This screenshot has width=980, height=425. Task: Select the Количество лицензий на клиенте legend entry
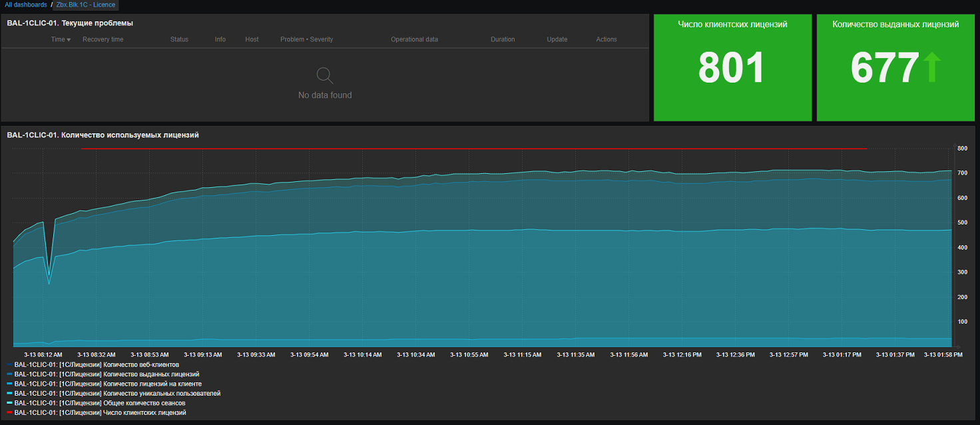pos(108,384)
